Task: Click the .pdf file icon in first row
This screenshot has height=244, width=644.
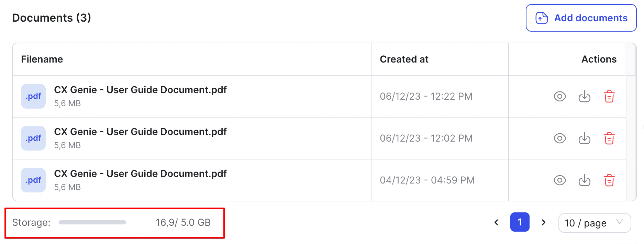Action: pyautogui.click(x=33, y=96)
